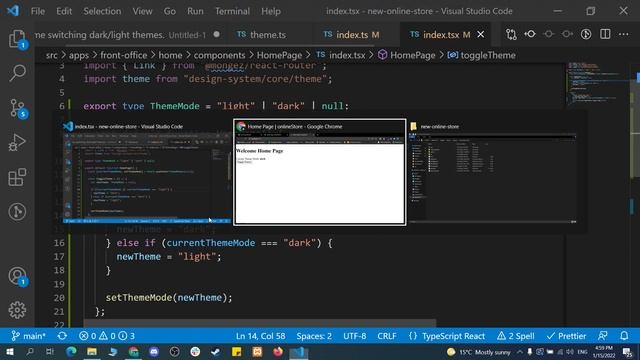Click setThemeMode(newTheme) line of code

click(x=169, y=298)
